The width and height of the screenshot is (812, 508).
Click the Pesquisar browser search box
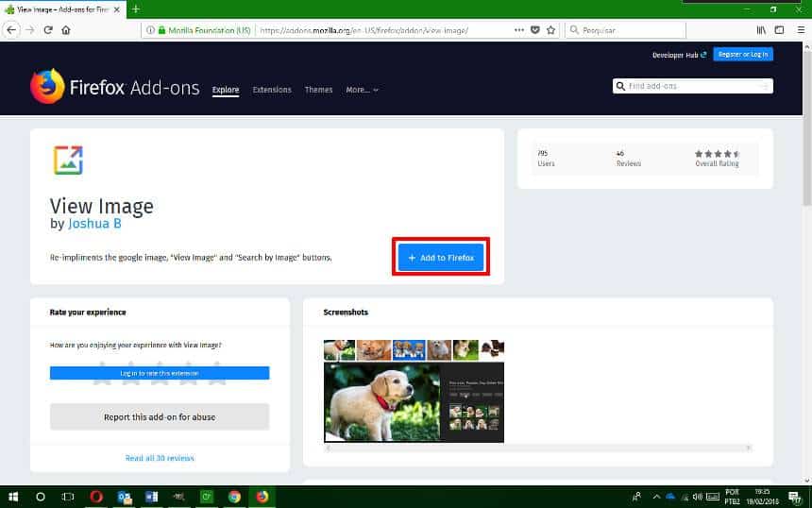tap(626, 30)
